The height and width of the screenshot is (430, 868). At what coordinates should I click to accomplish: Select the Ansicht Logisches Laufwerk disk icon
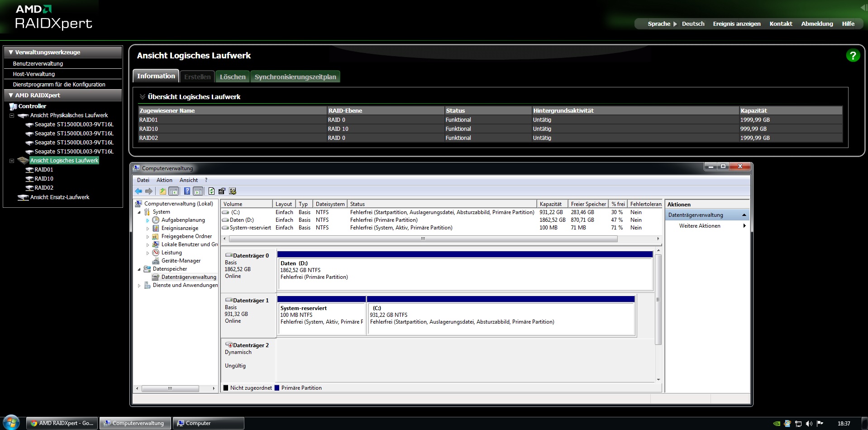pyautogui.click(x=23, y=160)
